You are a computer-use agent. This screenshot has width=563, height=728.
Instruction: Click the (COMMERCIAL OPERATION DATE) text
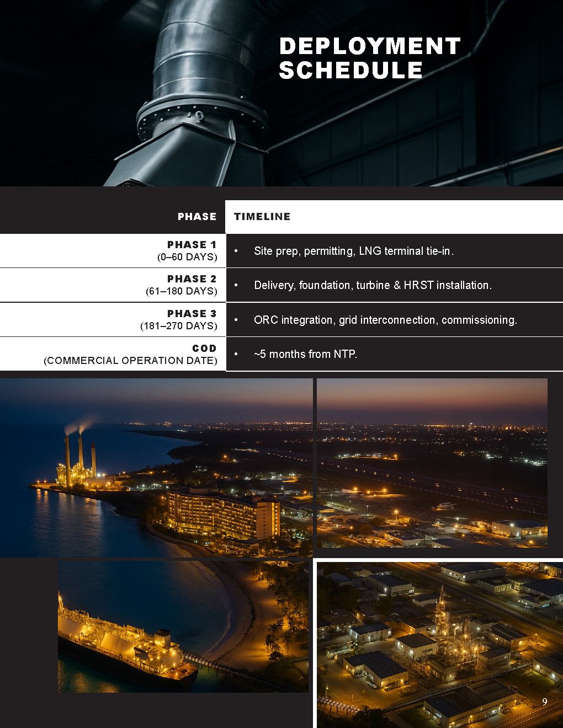click(130, 361)
